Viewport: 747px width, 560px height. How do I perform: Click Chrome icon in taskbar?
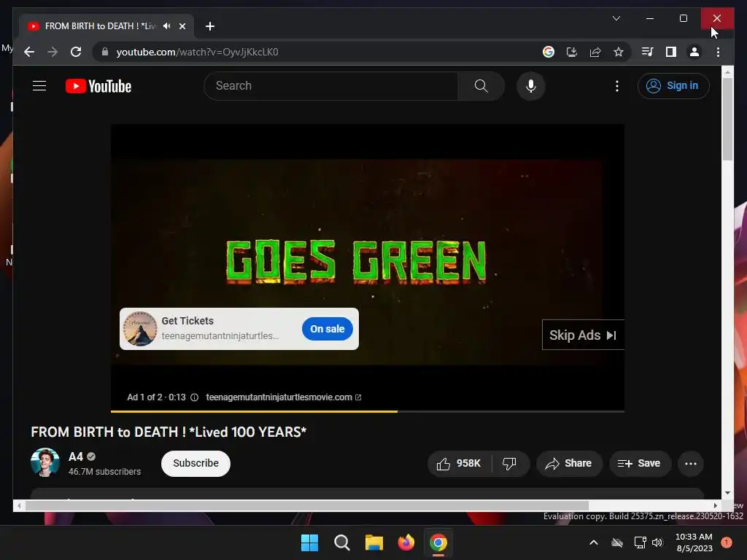tap(438, 542)
